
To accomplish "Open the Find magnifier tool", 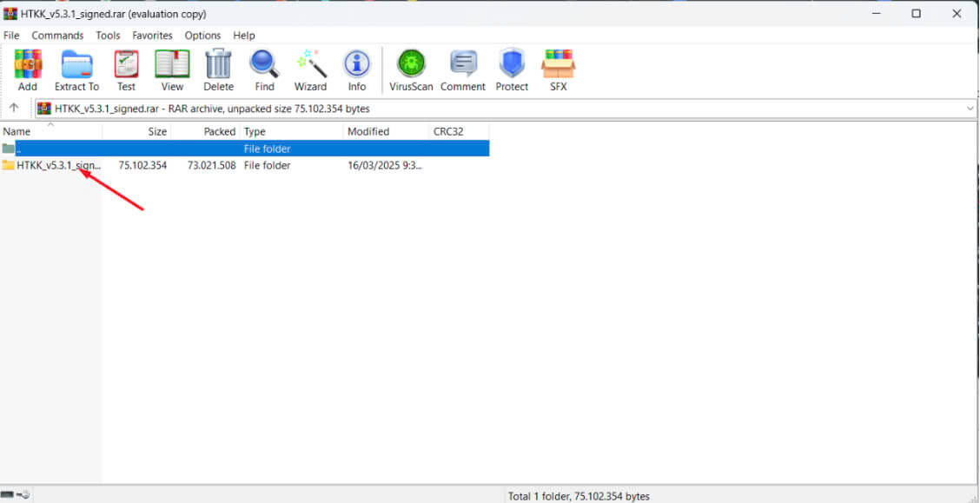I will [264, 64].
